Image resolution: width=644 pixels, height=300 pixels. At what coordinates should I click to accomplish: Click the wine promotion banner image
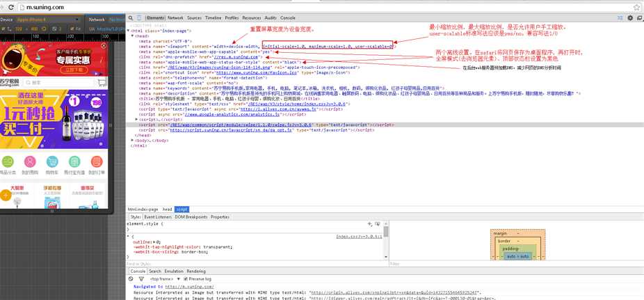coord(54,120)
